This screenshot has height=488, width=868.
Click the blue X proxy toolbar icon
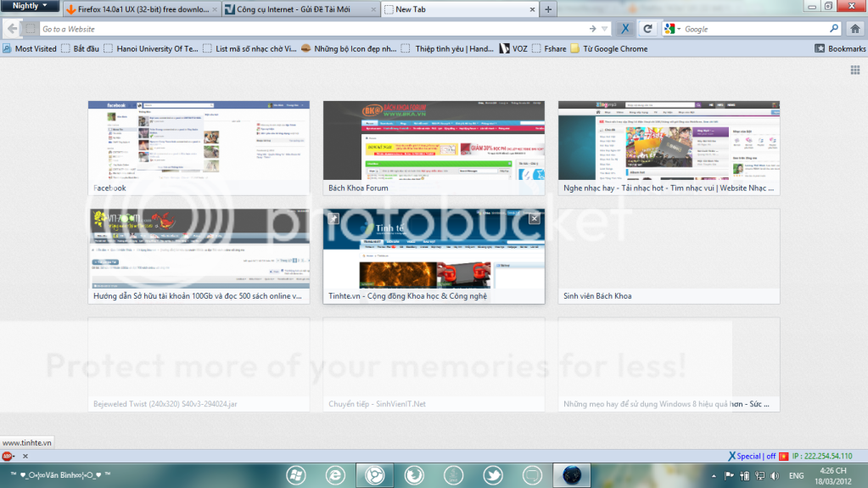tap(624, 29)
